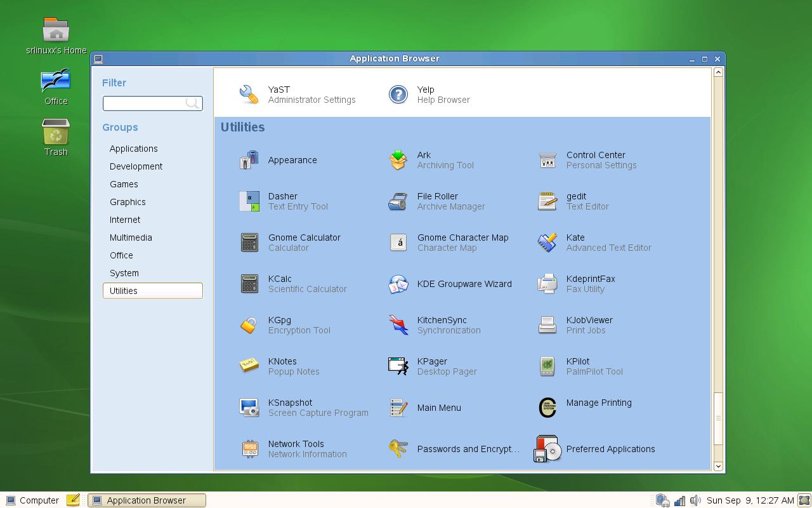
Task: Select the Graphics group
Action: pos(152,202)
